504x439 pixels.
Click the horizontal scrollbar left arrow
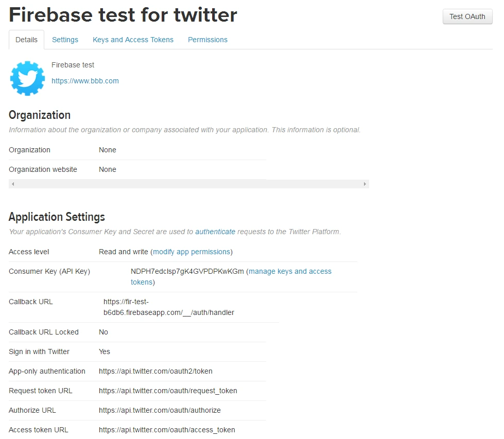pos(13,184)
